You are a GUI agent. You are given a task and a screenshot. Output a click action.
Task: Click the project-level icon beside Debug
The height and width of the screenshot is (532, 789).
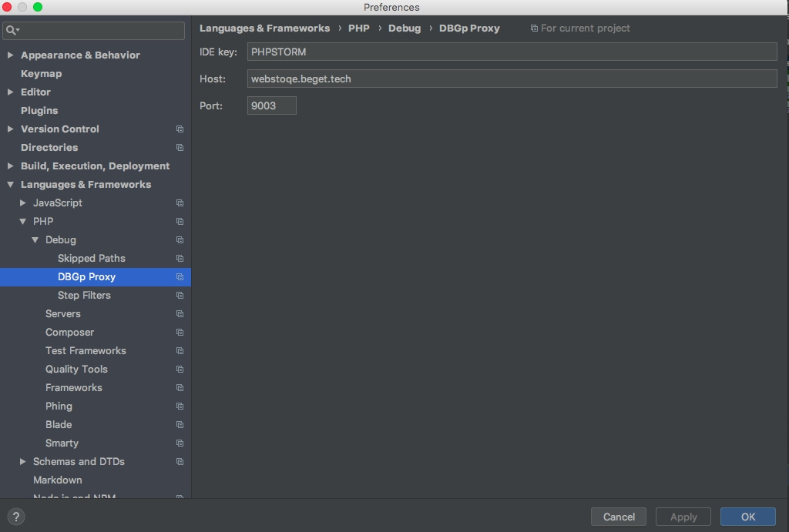tap(180, 240)
